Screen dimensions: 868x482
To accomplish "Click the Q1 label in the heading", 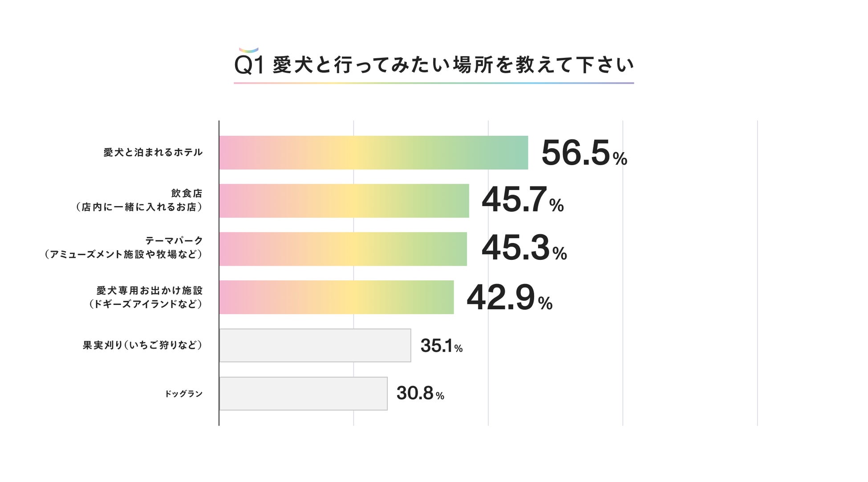I will point(249,66).
